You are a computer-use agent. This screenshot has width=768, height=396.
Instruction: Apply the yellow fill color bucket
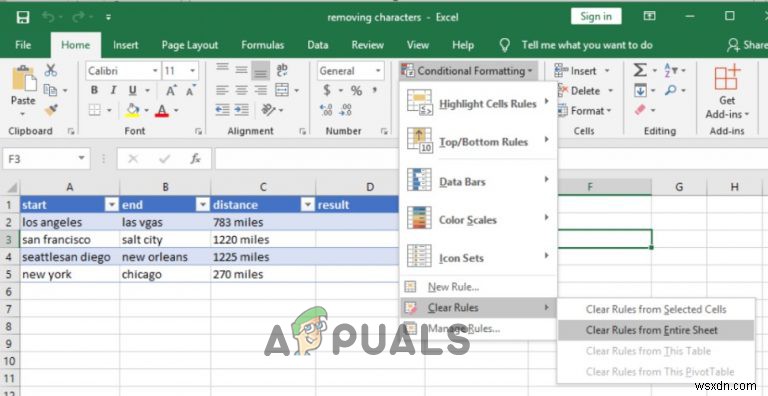pyautogui.click(x=132, y=110)
